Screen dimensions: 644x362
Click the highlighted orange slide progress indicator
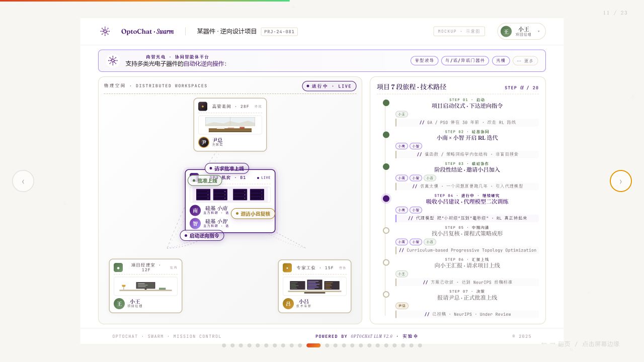[313, 345]
